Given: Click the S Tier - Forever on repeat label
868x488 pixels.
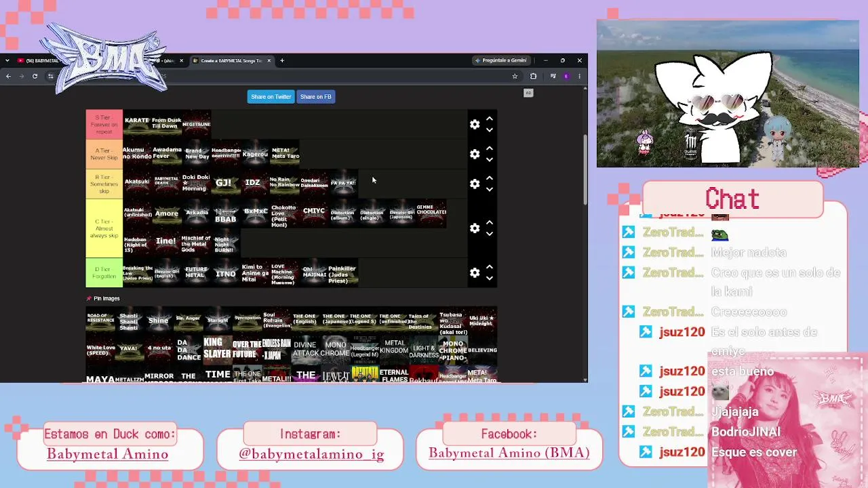Looking at the screenshot, I should click(x=104, y=124).
